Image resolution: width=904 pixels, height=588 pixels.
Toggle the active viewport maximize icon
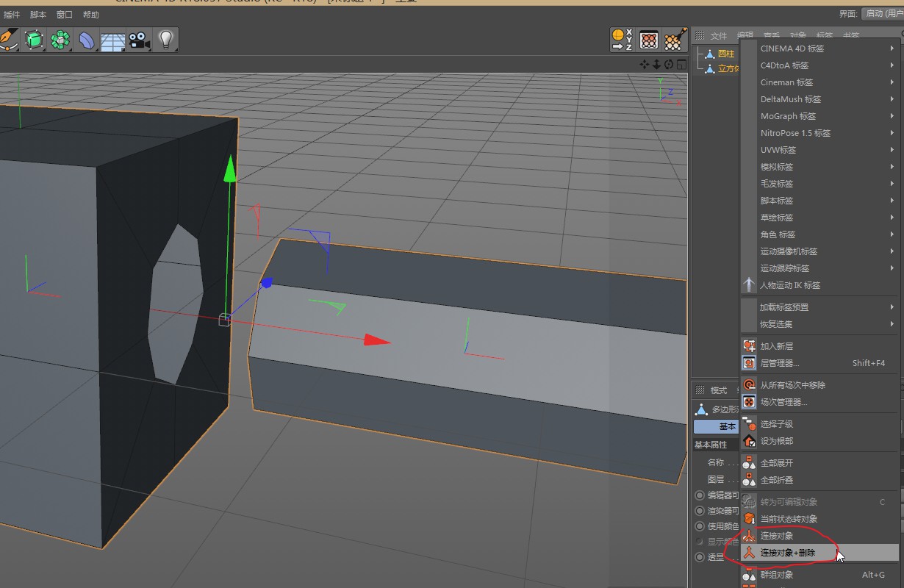click(681, 65)
